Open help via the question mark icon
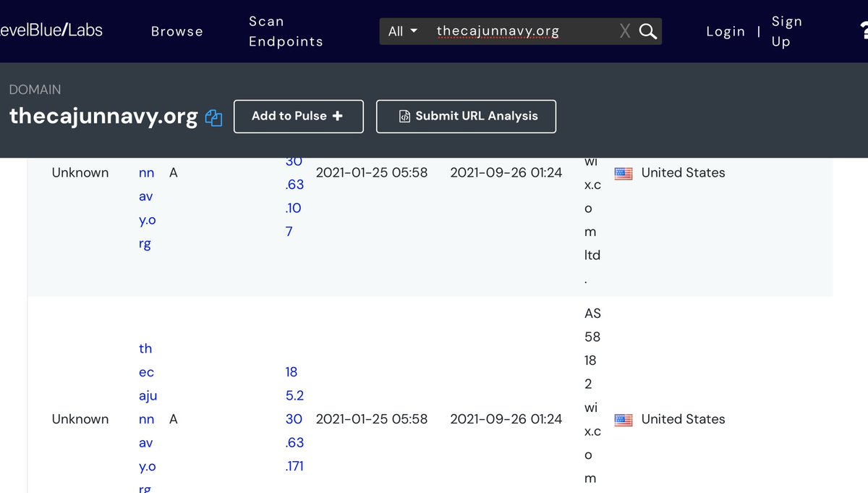This screenshot has height=493, width=868. 862,31
